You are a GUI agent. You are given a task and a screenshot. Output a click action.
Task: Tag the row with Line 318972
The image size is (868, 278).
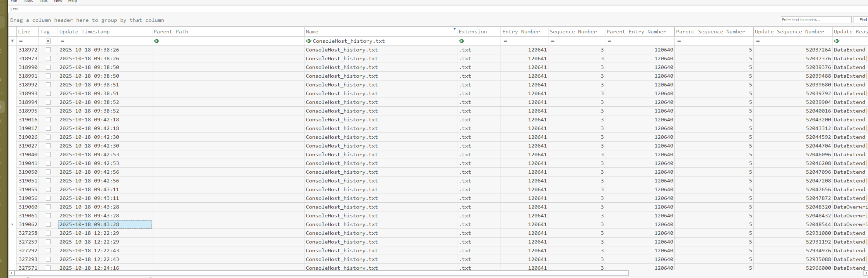click(48, 50)
